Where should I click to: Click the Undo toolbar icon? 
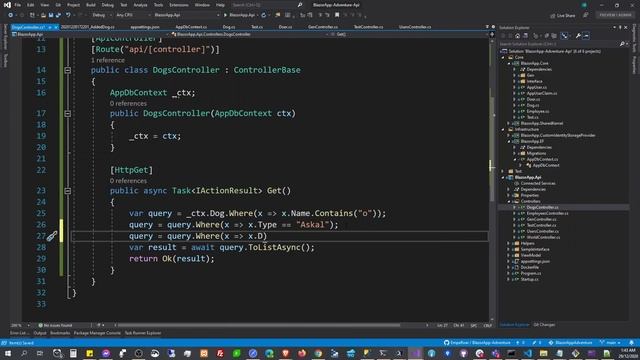pos(68,15)
